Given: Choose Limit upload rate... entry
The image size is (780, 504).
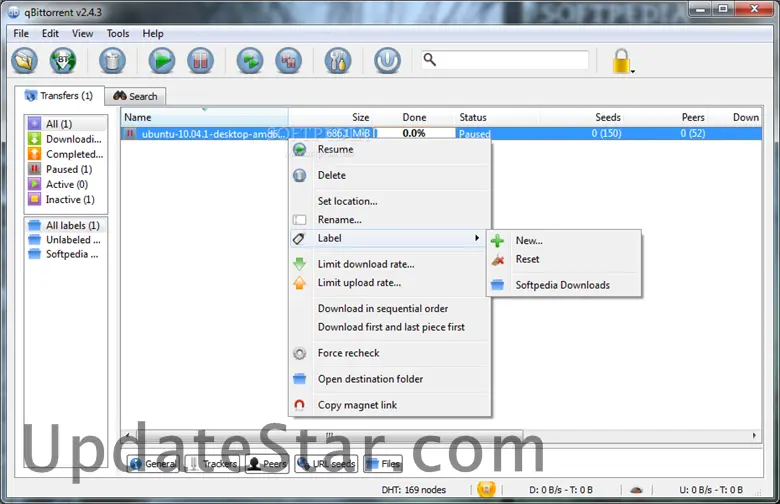Looking at the screenshot, I should click(x=390, y=283).
